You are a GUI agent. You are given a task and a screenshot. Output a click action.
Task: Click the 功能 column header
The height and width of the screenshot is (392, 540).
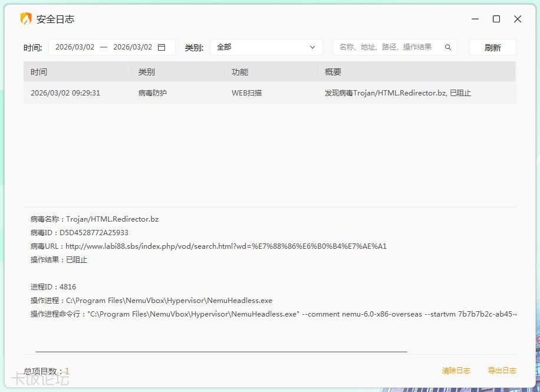pyautogui.click(x=240, y=72)
